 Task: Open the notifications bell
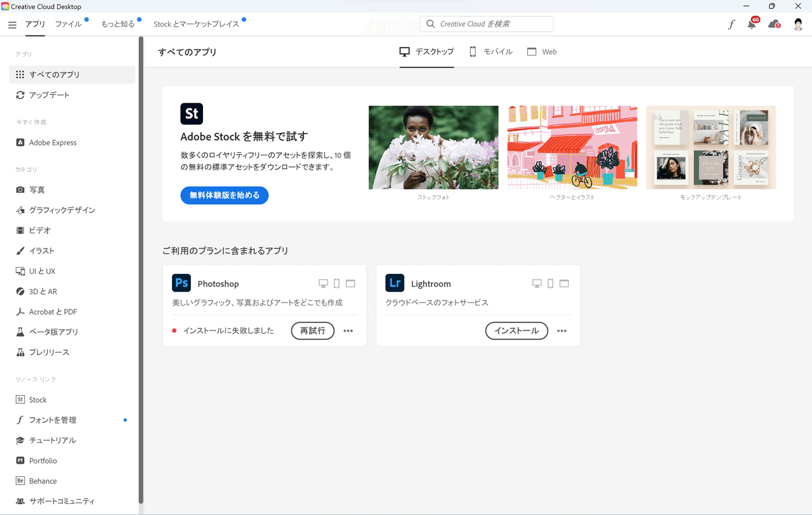tap(752, 25)
